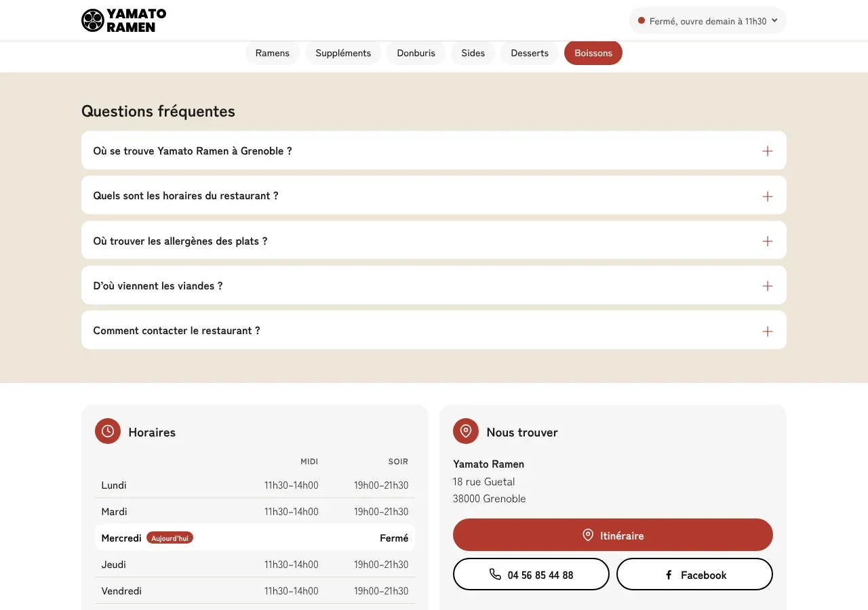The height and width of the screenshot is (610, 868).
Task: Click Jeudi soir hours 19h00–21h30
Action: tap(381, 565)
